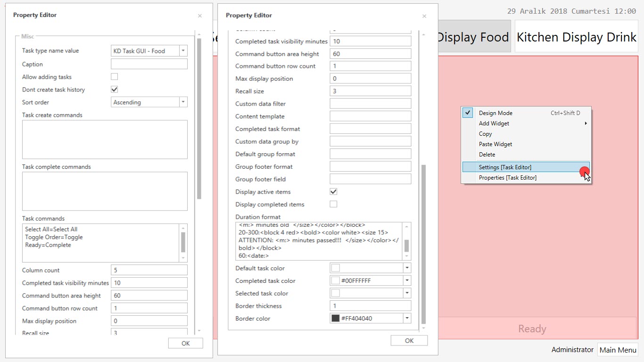Toggle the Allow adding tasks checkbox
Image resolution: width=644 pixels, height=362 pixels.
click(x=114, y=77)
